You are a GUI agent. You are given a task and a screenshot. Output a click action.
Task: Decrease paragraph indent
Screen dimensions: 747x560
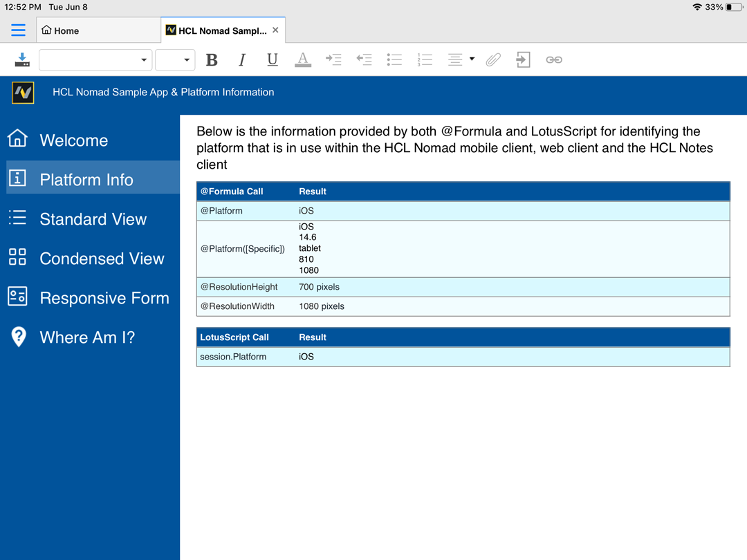tap(364, 59)
